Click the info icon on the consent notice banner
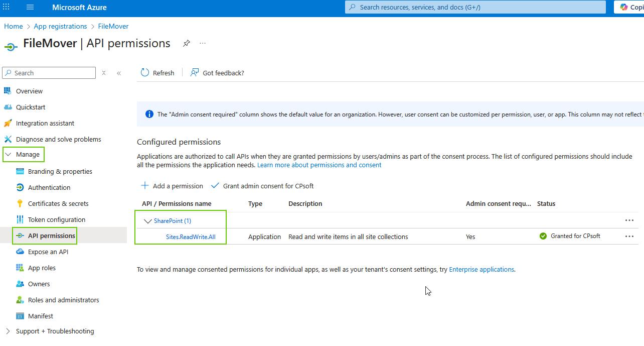 pyautogui.click(x=149, y=113)
